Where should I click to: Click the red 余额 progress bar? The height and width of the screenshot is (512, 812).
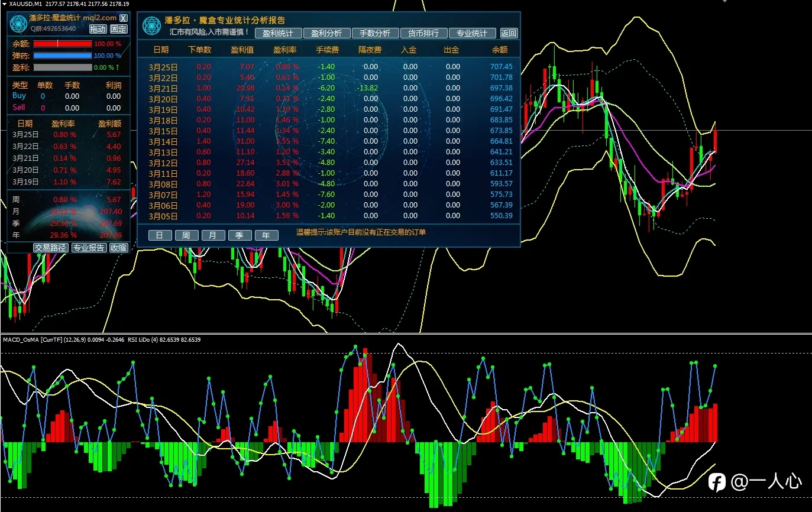[x=63, y=44]
